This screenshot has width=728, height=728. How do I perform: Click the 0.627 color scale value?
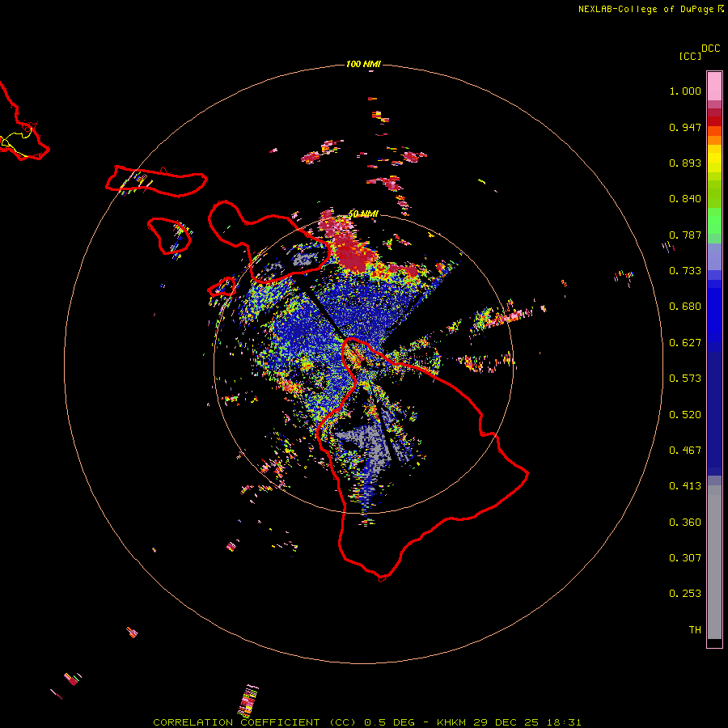point(685,343)
